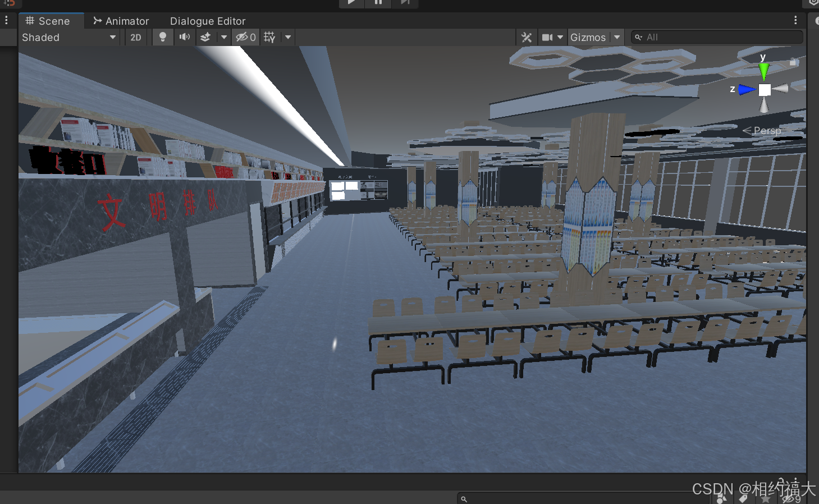Click the green Y axis gizmo cone
Screen dimensions: 819x504
tap(763, 71)
